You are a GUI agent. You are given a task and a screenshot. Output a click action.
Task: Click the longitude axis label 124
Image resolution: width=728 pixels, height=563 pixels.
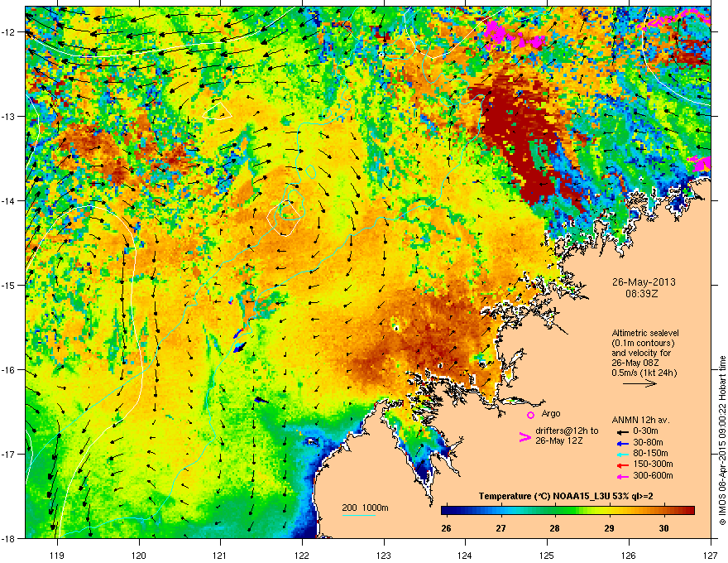click(465, 555)
